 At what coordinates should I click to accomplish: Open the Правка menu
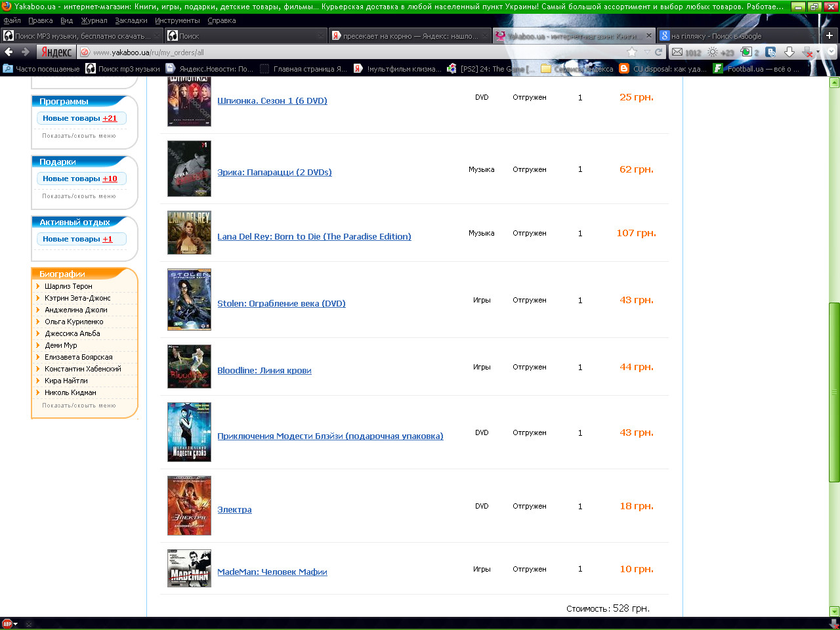(x=40, y=20)
